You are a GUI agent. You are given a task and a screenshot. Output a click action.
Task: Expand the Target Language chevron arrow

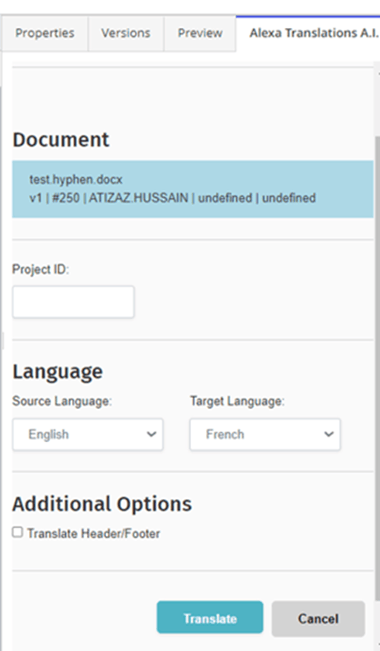point(329,434)
